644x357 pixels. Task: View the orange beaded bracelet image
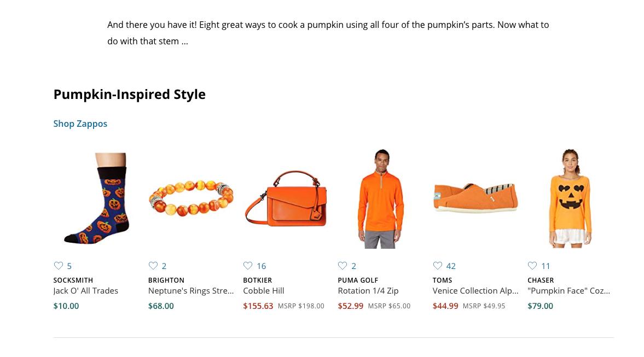tap(191, 198)
